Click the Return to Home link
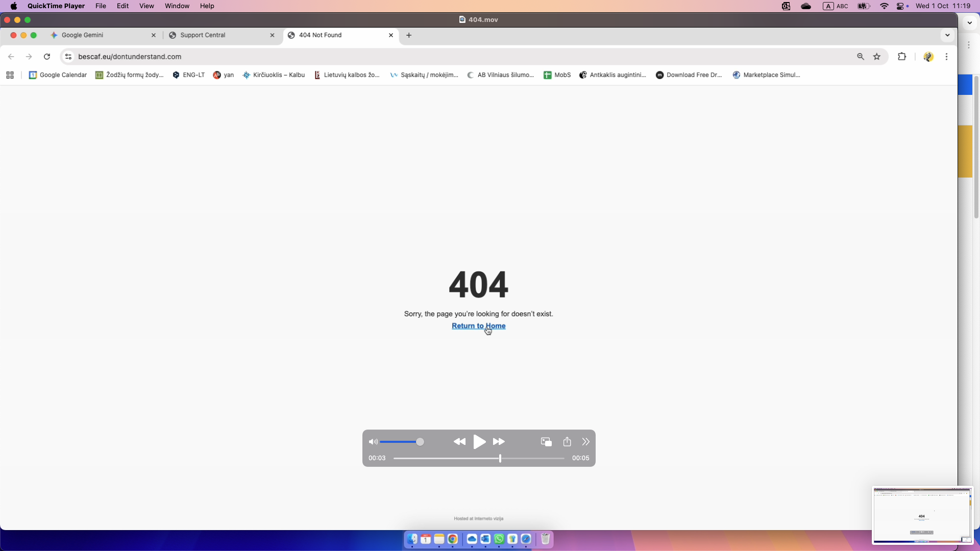This screenshot has width=980, height=551. (x=478, y=326)
